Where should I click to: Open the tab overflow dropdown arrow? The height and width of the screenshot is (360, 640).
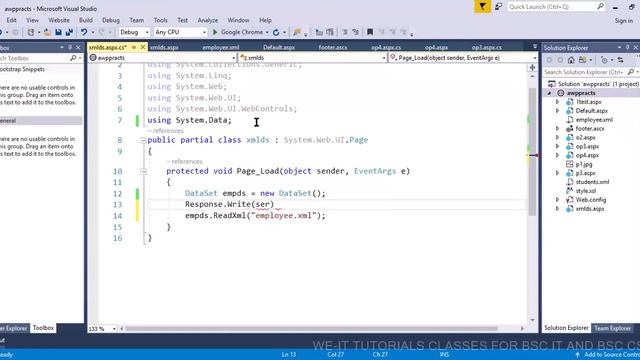535,47
